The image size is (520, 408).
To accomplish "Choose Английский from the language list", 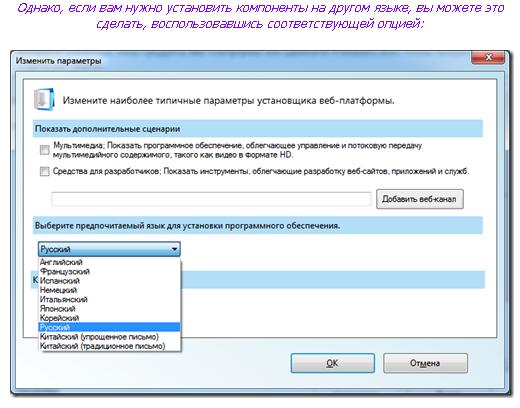I will (110, 262).
